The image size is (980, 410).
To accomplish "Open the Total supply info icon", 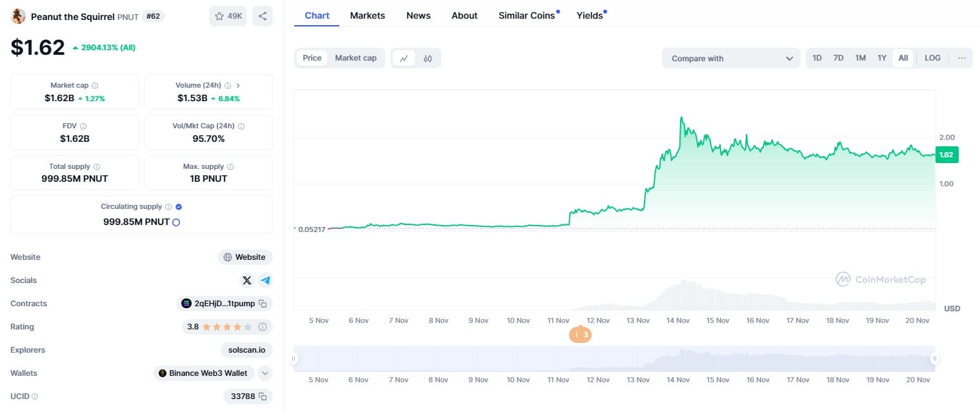I will 97,166.
